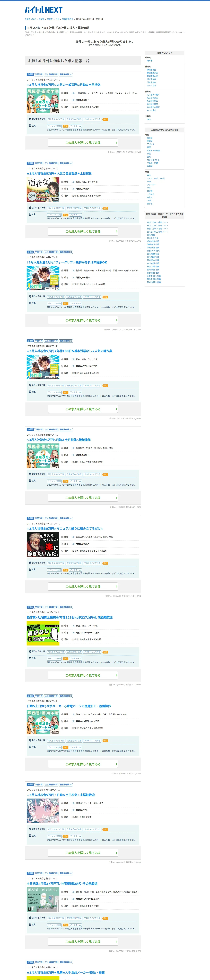Click この求人を詳しく見てみる for 食品製造 job
Viewport: 210px width, 980px height.
(83, 231)
